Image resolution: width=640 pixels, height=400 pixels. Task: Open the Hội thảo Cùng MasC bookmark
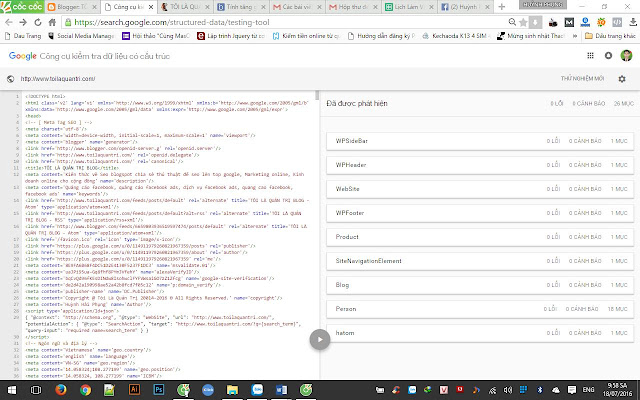pyautogui.click(x=156, y=36)
